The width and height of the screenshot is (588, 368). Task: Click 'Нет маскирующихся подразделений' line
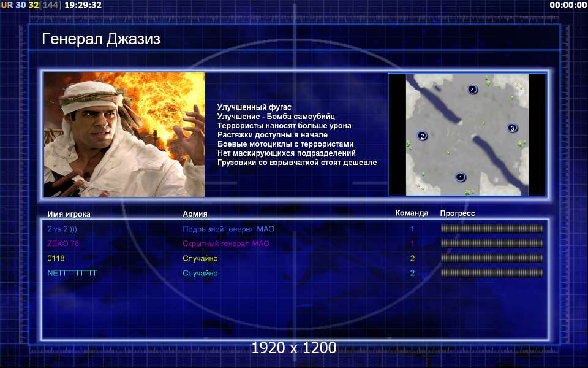point(287,153)
